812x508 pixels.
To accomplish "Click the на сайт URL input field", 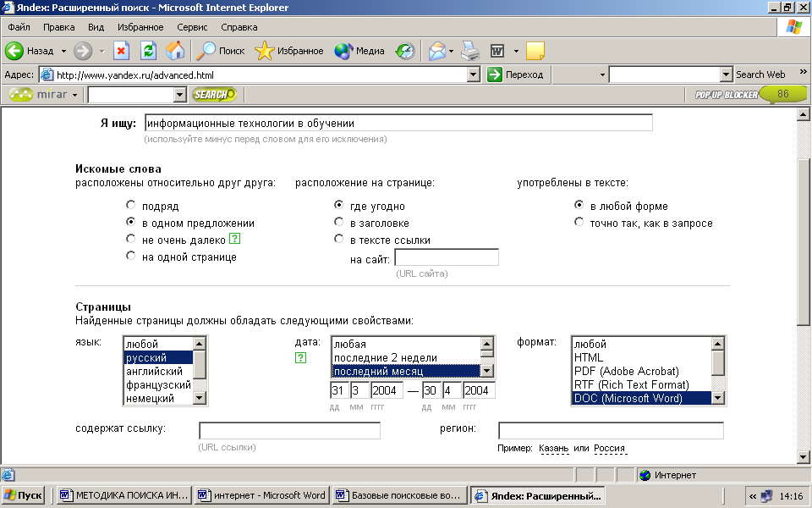I will pos(447,257).
